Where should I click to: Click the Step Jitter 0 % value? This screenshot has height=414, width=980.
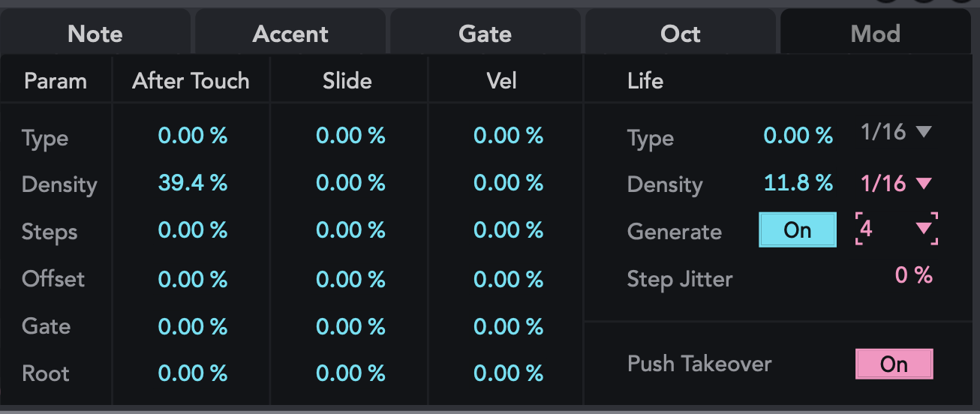click(x=913, y=276)
